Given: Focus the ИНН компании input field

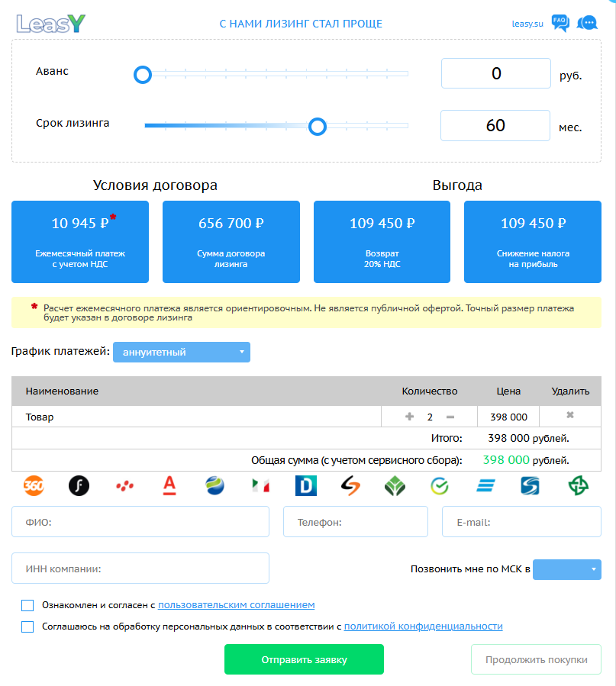Looking at the screenshot, I should pyautogui.click(x=140, y=568).
